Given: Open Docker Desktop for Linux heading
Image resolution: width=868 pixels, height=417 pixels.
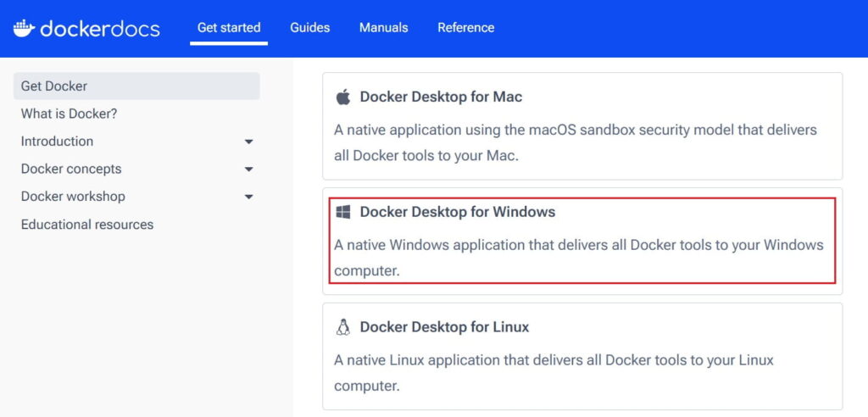Looking at the screenshot, I should pyautogui.click(x=444, y=327).
